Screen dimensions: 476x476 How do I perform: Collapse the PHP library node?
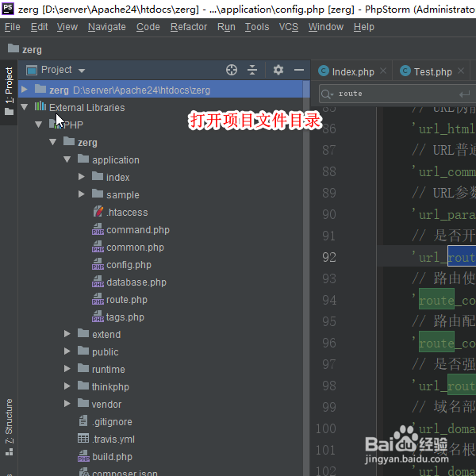pos(39,125)
